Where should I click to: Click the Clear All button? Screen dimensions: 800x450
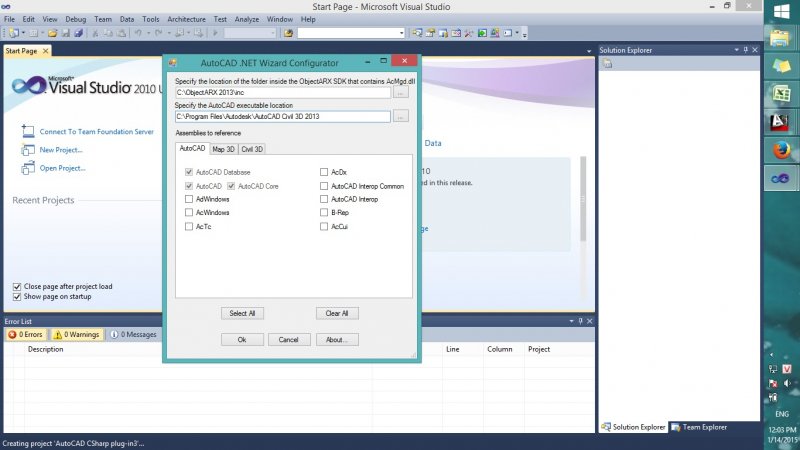click(x=337, y=313)
